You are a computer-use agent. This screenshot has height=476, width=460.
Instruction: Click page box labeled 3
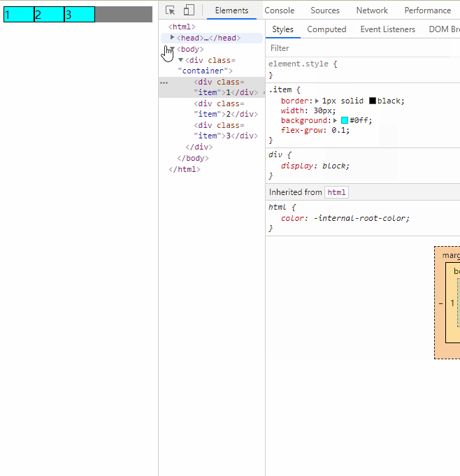click(x=80, y=14)
